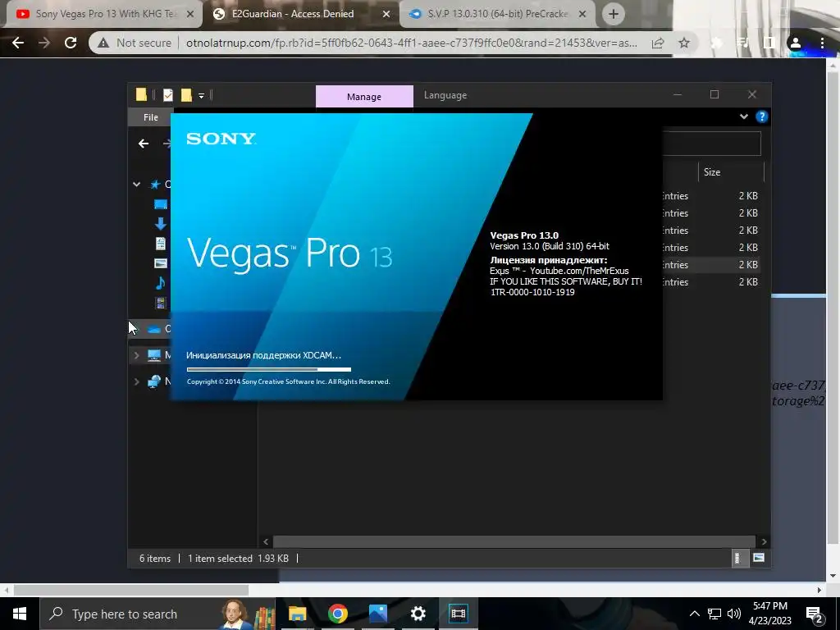Open File Explorer from taskbar

297,614
